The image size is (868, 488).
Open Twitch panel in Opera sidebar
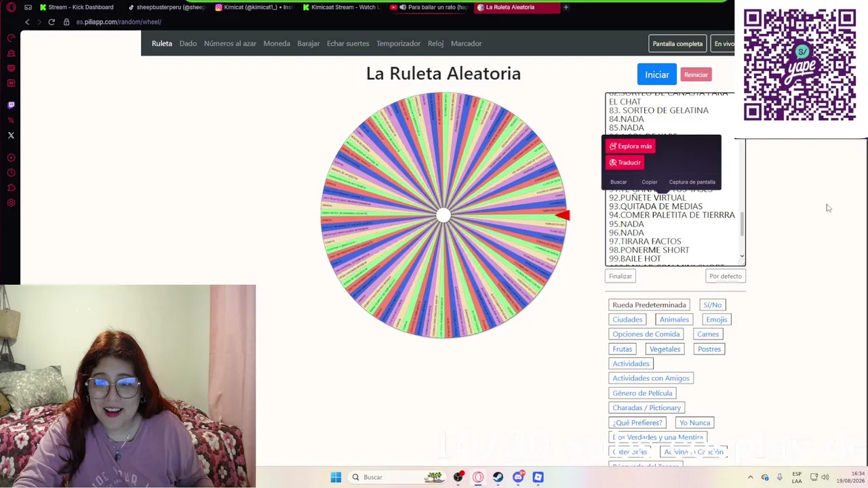coord(11,105)
